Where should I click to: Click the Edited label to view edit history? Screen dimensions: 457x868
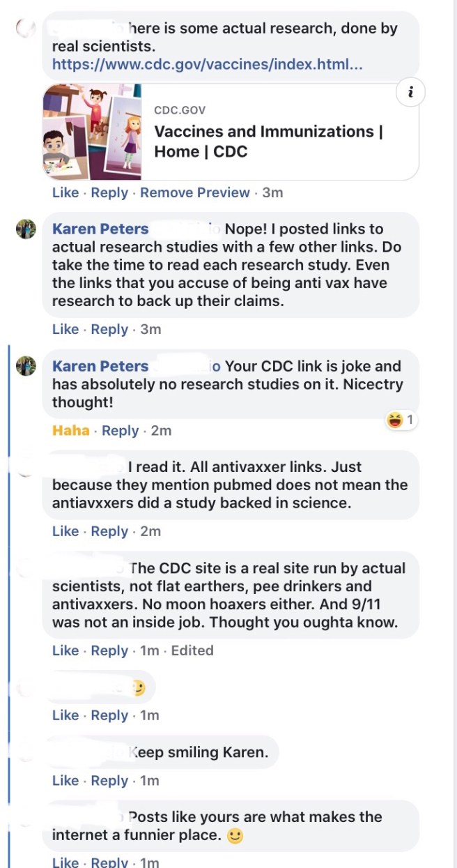192,650
